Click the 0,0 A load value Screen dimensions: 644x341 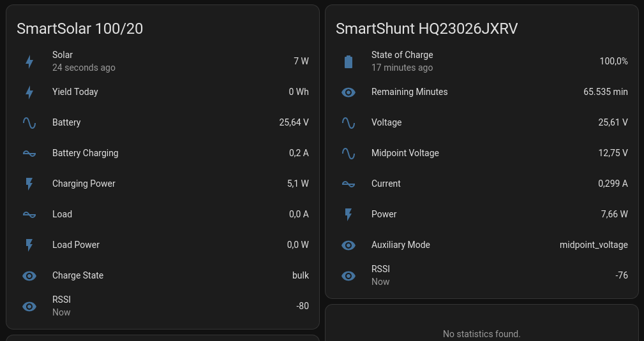299,214
